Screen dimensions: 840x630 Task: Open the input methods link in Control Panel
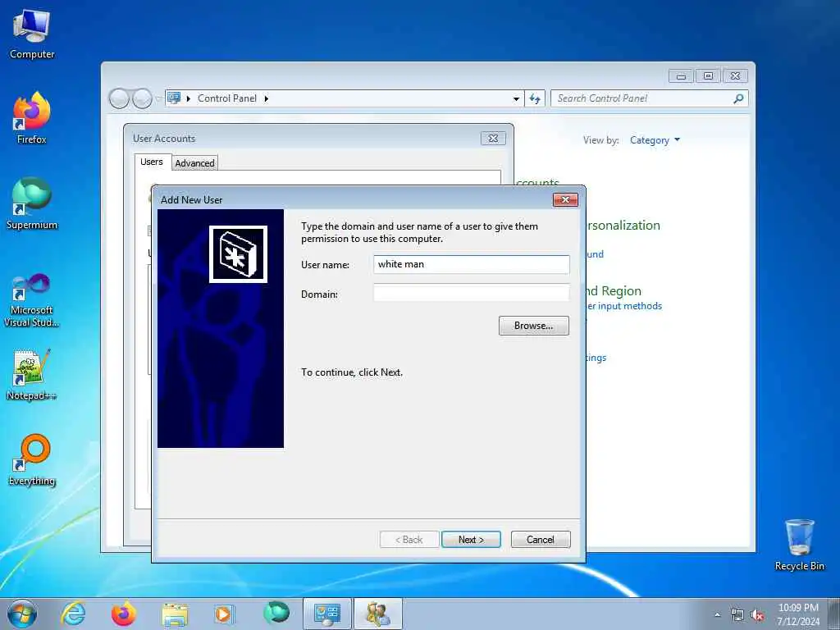click(624, 306)
